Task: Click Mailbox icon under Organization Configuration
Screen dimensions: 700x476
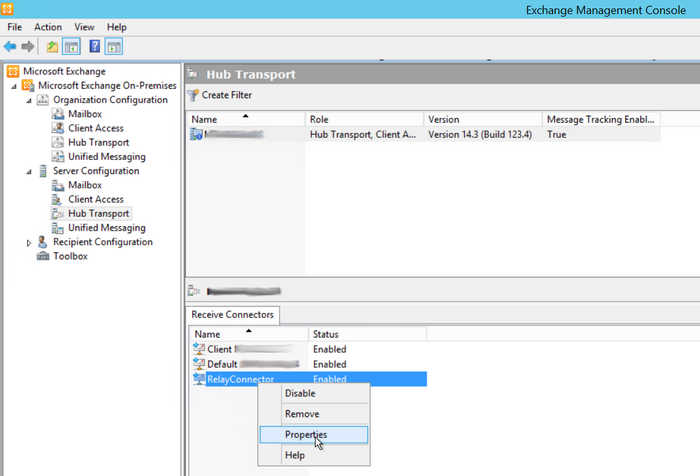Action: click(x=58, y=114)
